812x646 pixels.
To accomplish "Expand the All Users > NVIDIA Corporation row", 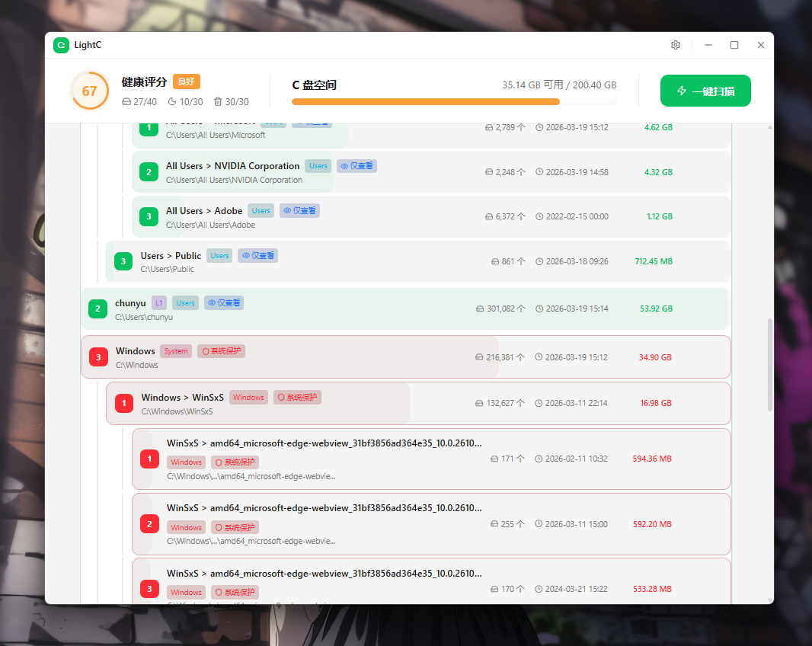I will (431, 172).
